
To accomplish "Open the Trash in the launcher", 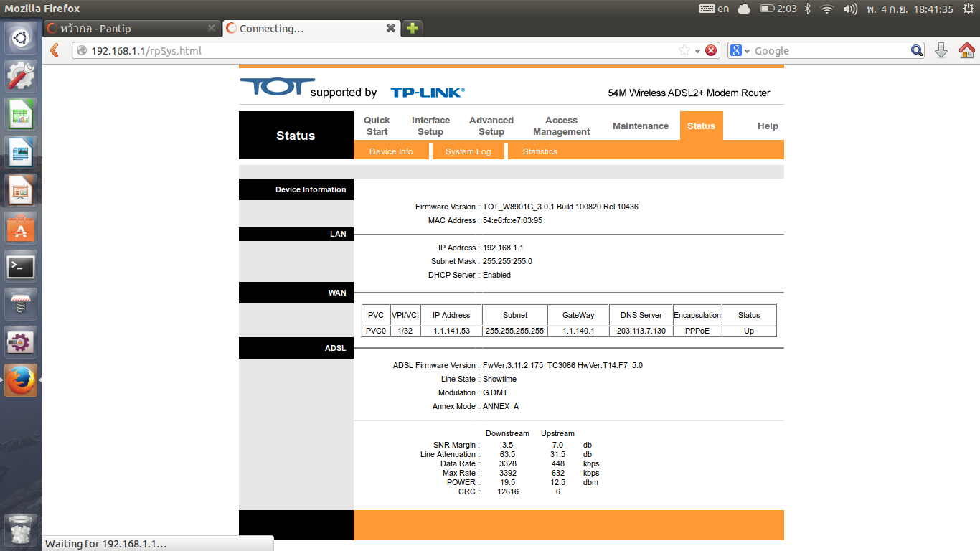I will point(21,530).
